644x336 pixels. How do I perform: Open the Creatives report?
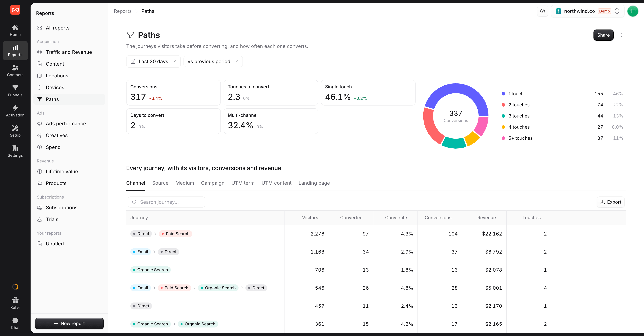click(x=69, y=136)
